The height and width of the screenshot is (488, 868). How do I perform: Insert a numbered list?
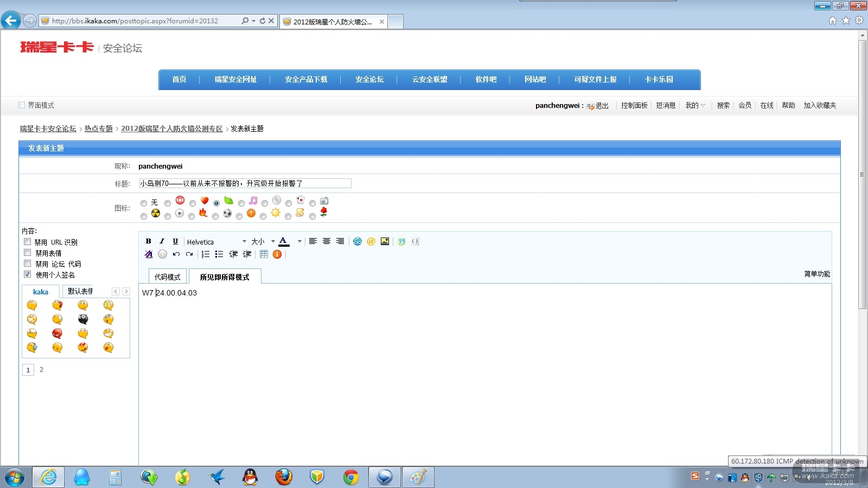pos(206,254)
